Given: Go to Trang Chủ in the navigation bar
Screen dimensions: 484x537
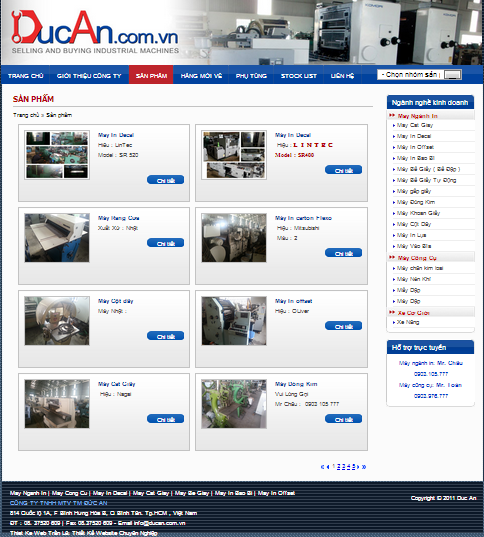Looking at the screenshot, I should coord(26,75).
